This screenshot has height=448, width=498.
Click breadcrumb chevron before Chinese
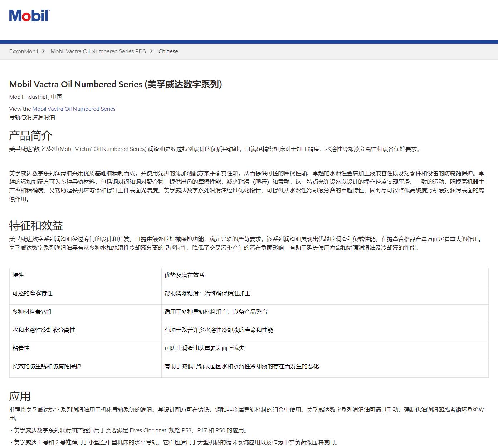(152, 51)
